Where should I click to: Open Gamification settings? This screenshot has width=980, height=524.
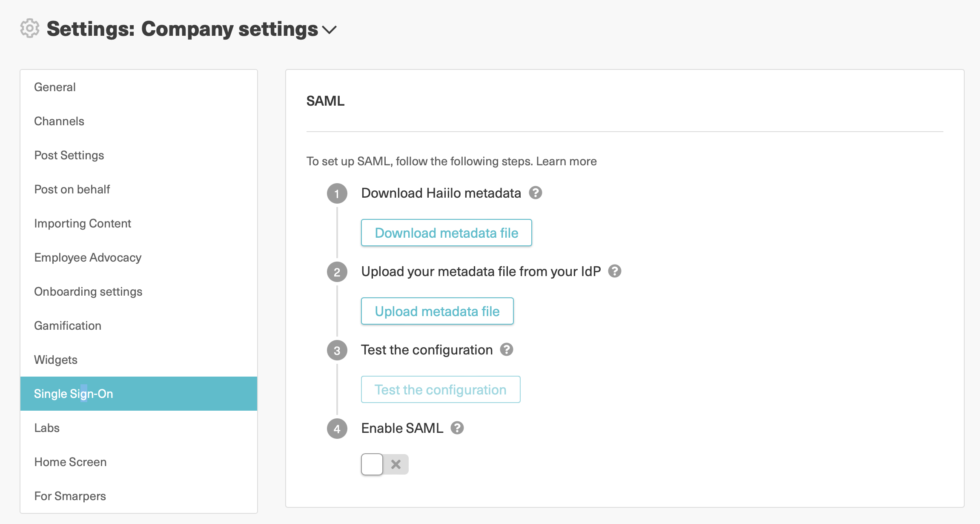point(139,325)
